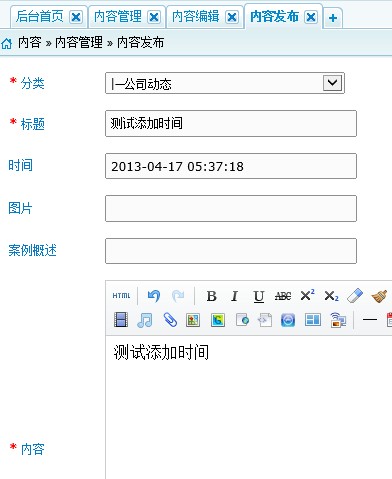The width and height of the screenshot is (392, 479).
Task: Undo the last edit in the editor
Action: pyautogui.click(x=154, y=296)
